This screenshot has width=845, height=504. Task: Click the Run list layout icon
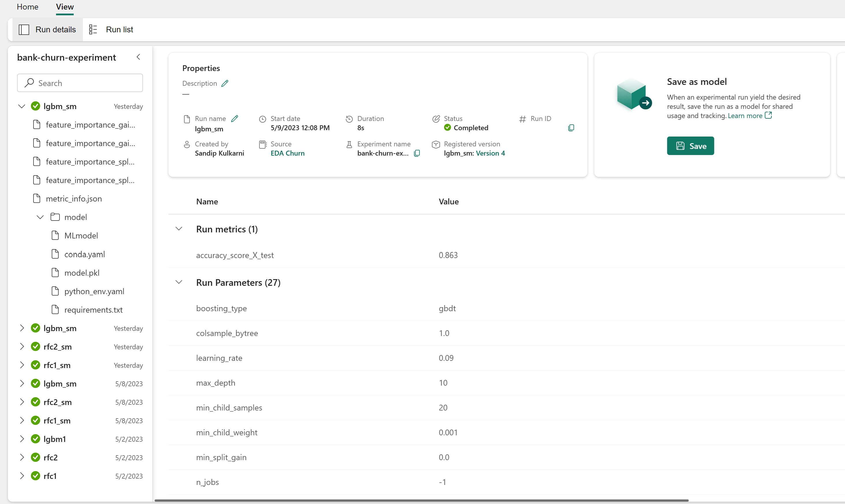click(93, 29)
